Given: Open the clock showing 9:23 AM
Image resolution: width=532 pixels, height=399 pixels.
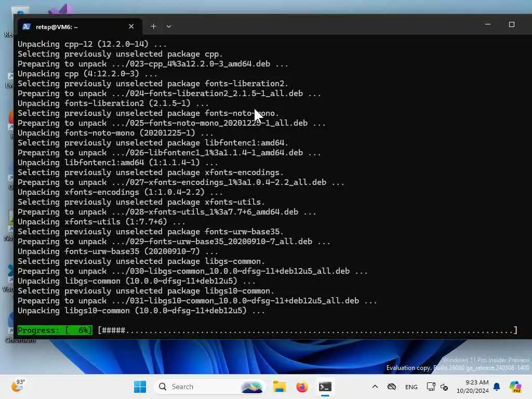Looking at the screenshot, I should coord(473,387).
